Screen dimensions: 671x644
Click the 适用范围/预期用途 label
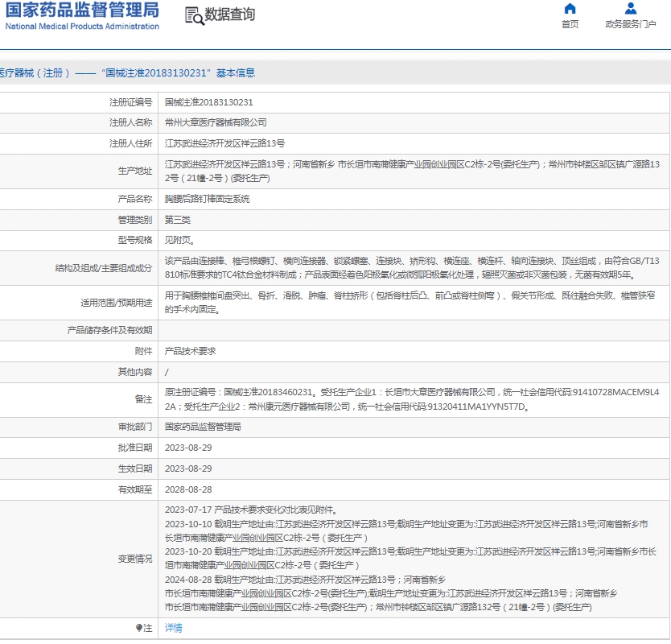(117, 303)
